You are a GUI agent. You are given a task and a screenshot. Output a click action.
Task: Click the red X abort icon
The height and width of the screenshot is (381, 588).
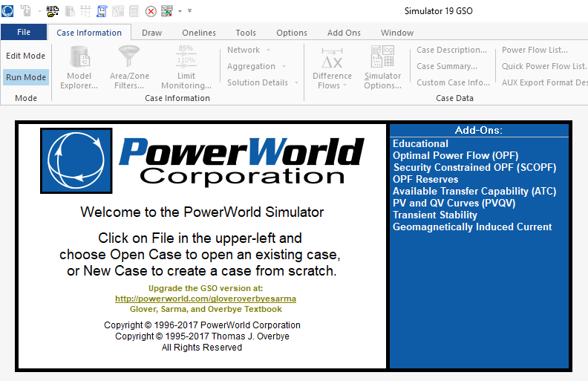tap(151, 11)
